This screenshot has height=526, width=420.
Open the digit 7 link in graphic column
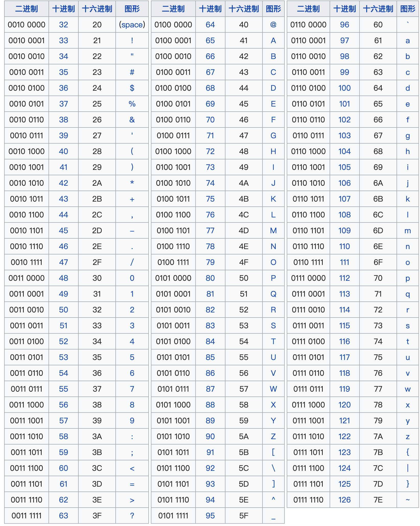tap(132, 389)
